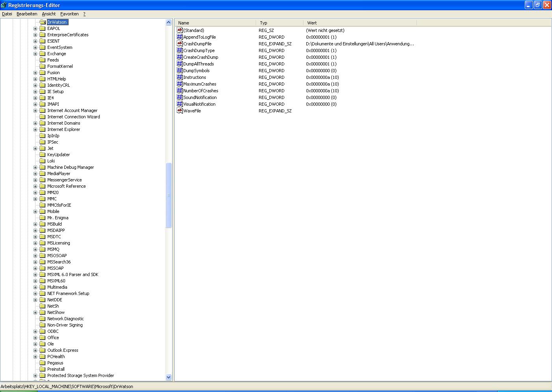This screenshot has height=392, width=552.
Task: Expand the Fusion registry key
Action: point(35,73)
